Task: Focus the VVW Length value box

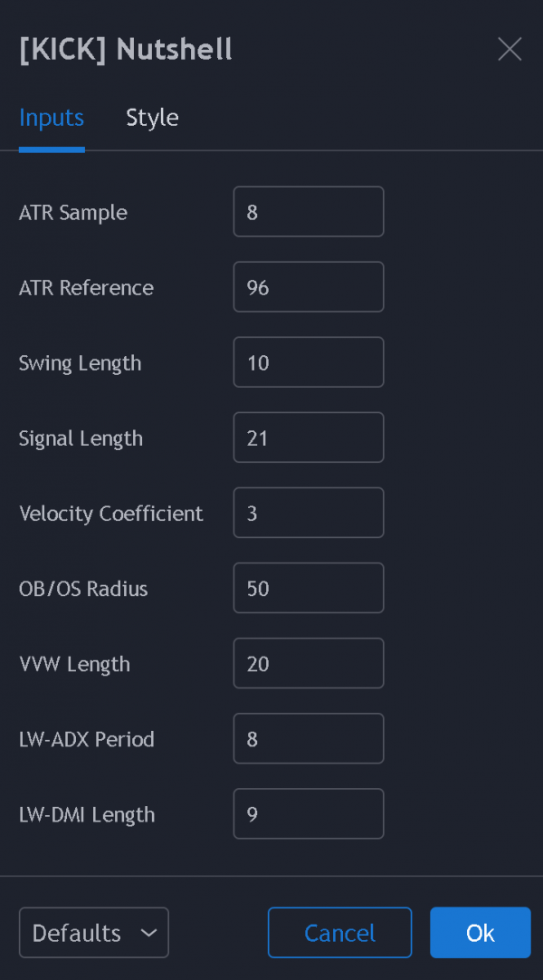Action: click(x=309, y=663)
